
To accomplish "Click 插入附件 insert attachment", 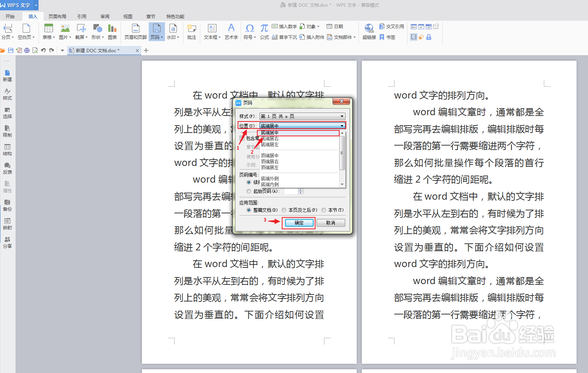I will pos(312,37).
